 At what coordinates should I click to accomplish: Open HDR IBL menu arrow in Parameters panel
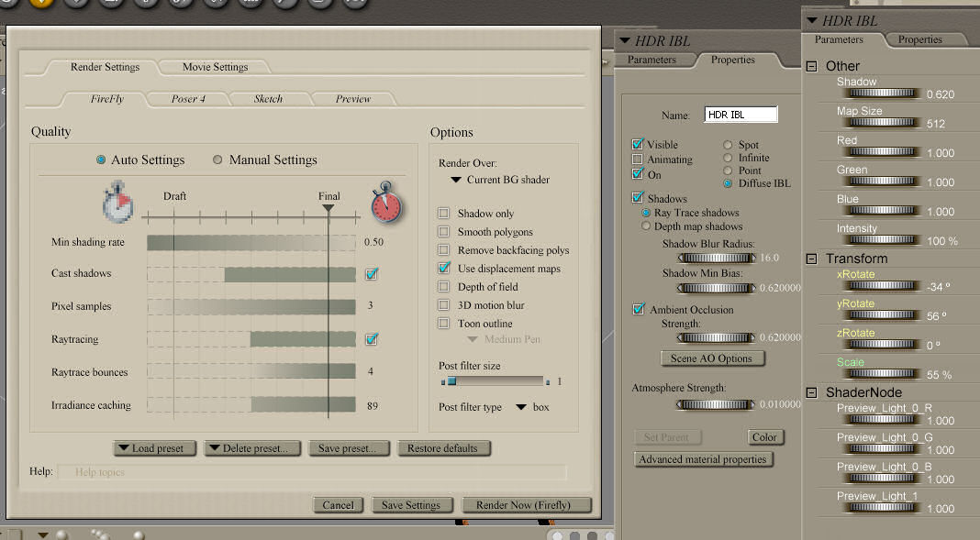click(812, 20)
